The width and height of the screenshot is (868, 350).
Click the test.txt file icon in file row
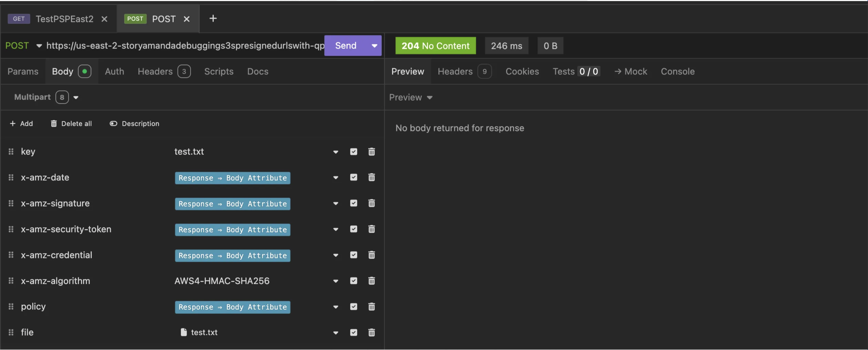pos(184,333)
